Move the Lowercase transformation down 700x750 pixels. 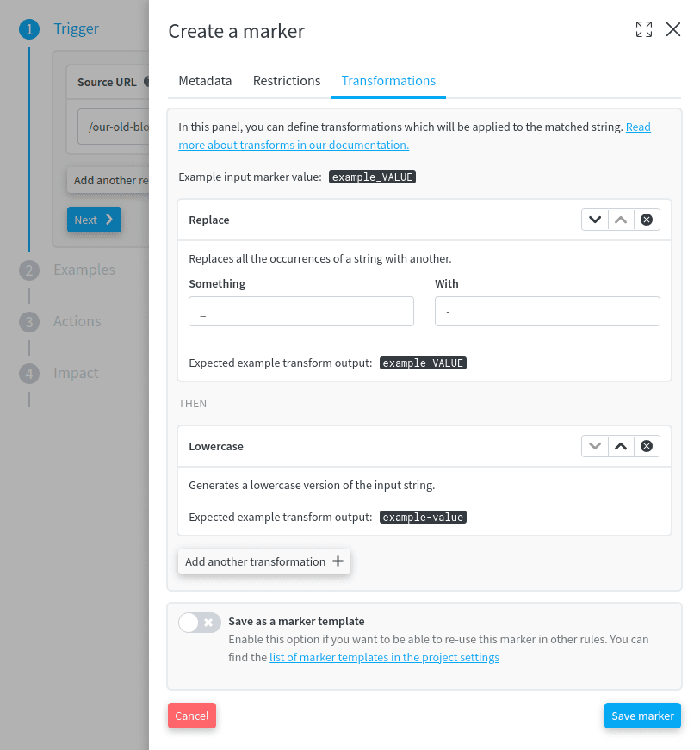click(x=595, y=447)
